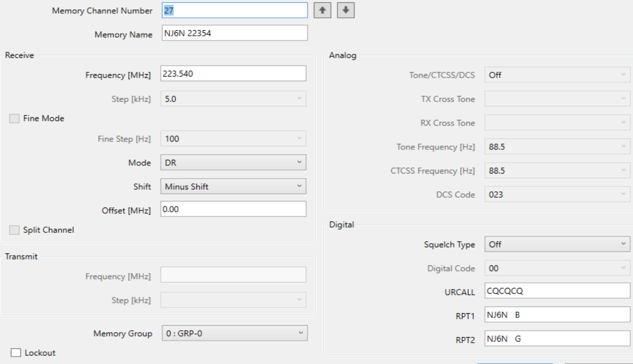
Task: Toggle the Split Channel checkbox
Action: [x=14, y=230]
